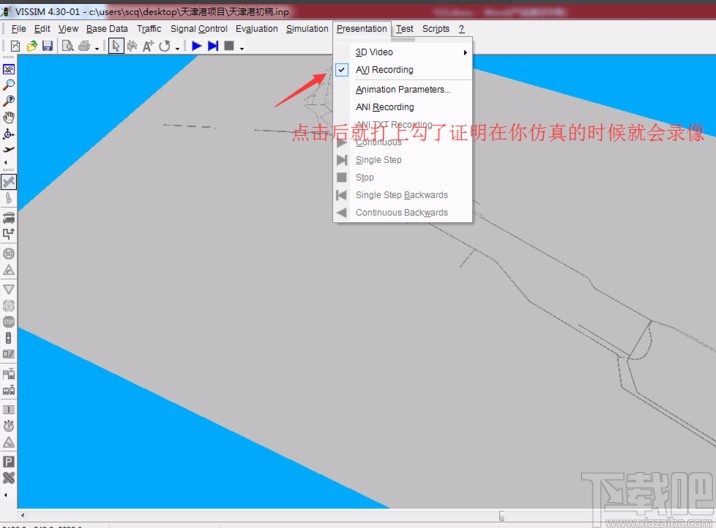Click Stop in the Presentation menu

[402, 177]
